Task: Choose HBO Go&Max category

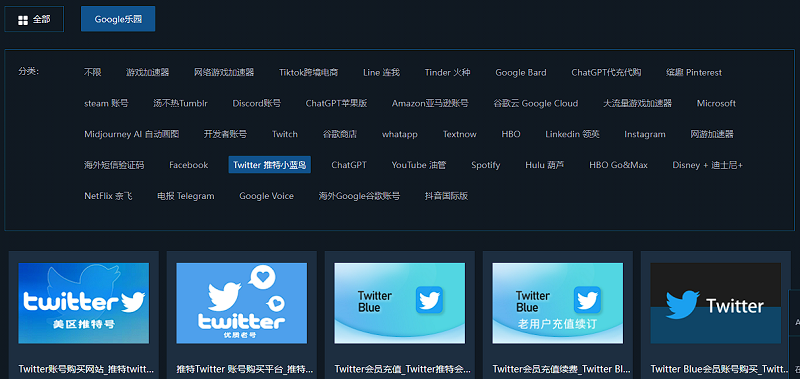Action: [x=618, y=165]
